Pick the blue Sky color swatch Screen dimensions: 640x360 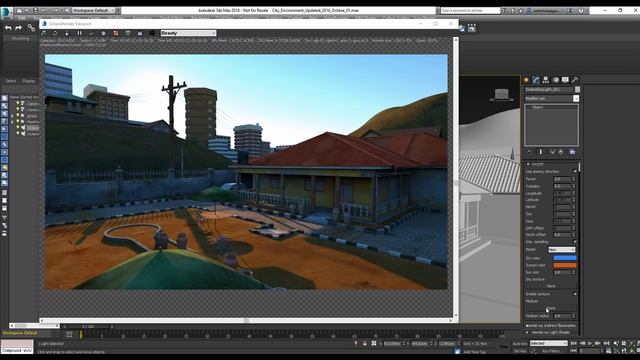click(564, 258)
